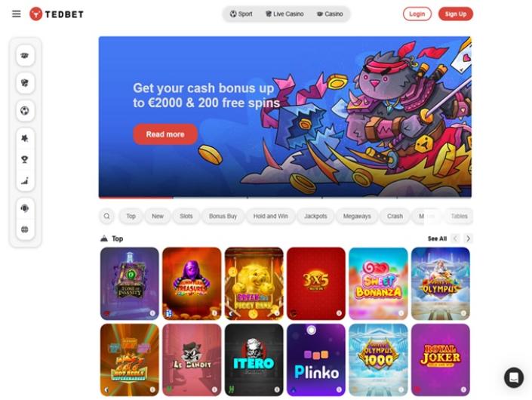
Task: Click the Login button
Action: click(x=417, y=14)
